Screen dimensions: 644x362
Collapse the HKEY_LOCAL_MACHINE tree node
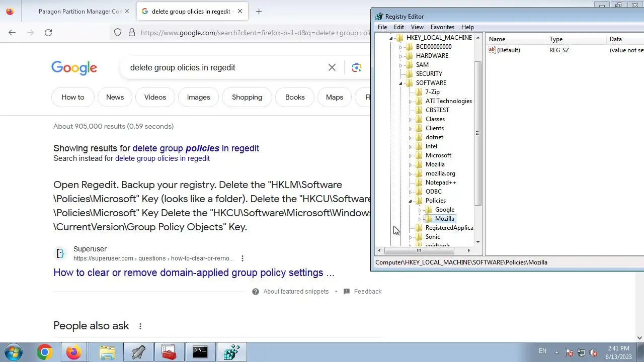tap(391, 38)
